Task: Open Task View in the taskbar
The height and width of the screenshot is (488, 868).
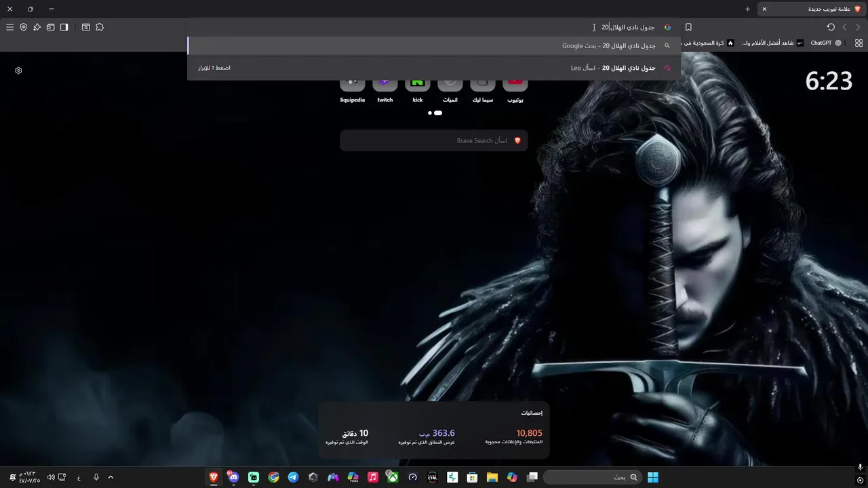Action: [532, 477]
